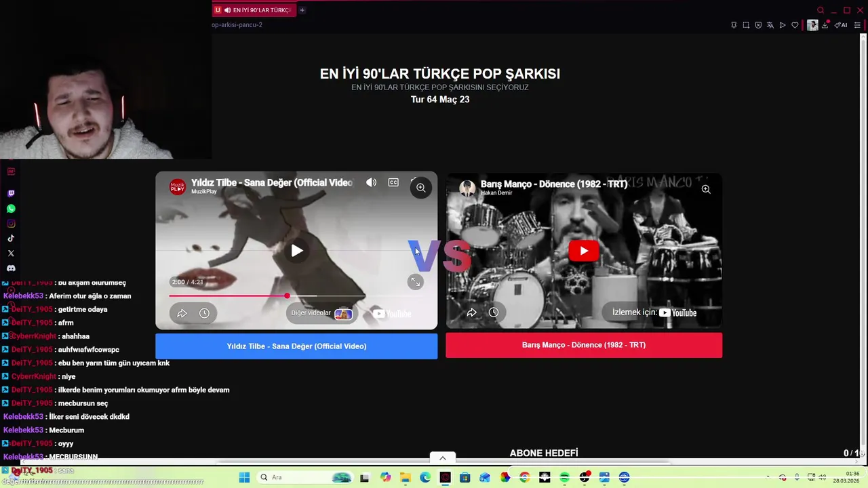Open the Windows Start menu
This screenshot has height=488, width=868.
point(244,477)
